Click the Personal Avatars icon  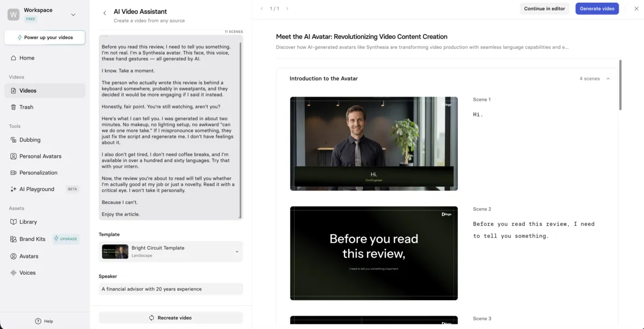(x=14, y=156)
